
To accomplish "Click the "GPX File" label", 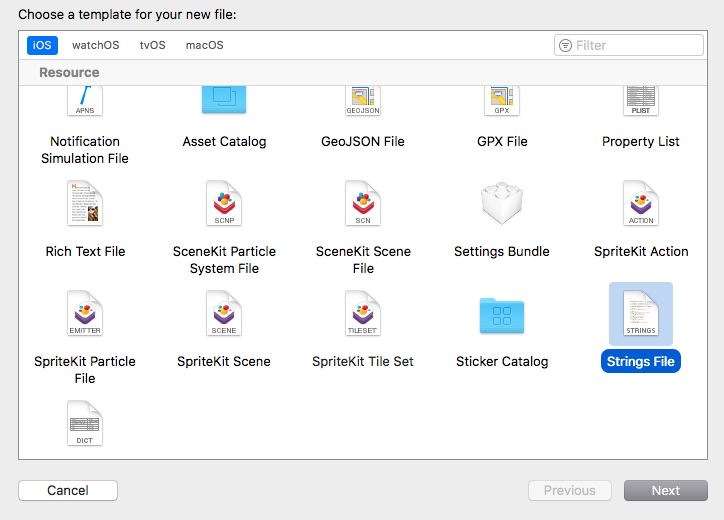I will click(x=502, y=141).
